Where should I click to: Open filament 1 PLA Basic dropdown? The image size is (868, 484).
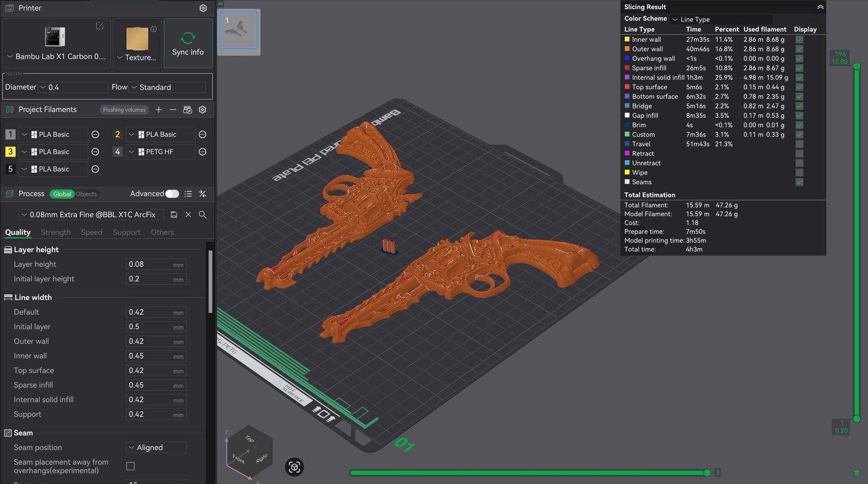coord(53,135)
